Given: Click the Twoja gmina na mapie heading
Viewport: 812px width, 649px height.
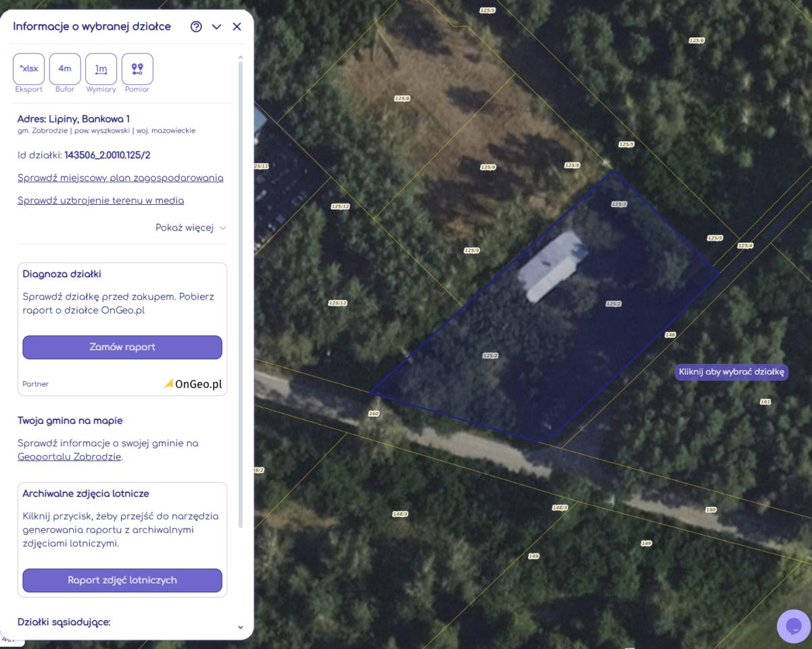Looking at the screenshot, I should [70, 420].
